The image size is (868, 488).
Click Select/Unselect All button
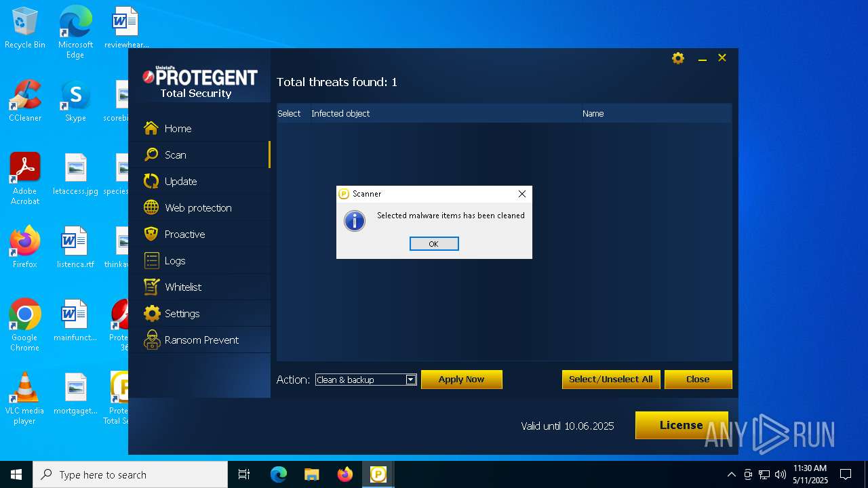coord(611,380)
